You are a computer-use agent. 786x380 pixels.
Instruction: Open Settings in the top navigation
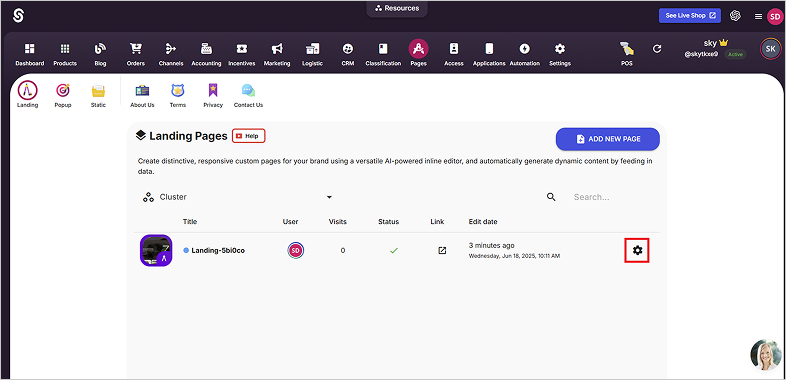[560, 54]
